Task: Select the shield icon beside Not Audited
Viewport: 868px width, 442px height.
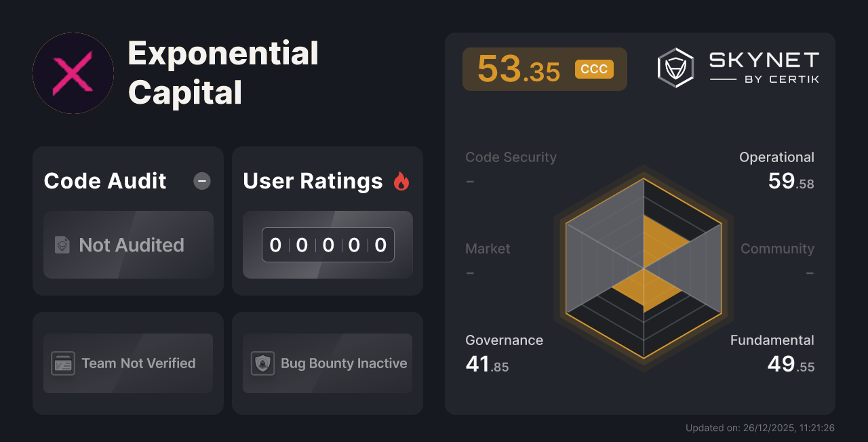Action: 61,245
